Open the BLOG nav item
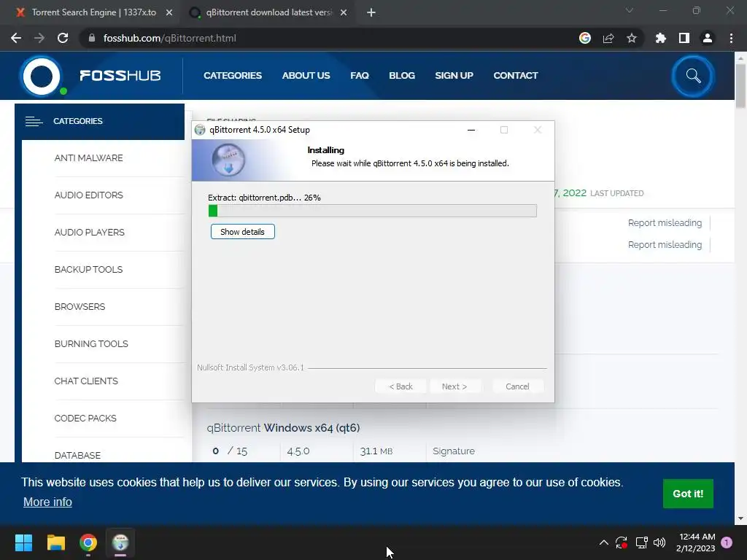The image size is (747, 560). point(402,76)
